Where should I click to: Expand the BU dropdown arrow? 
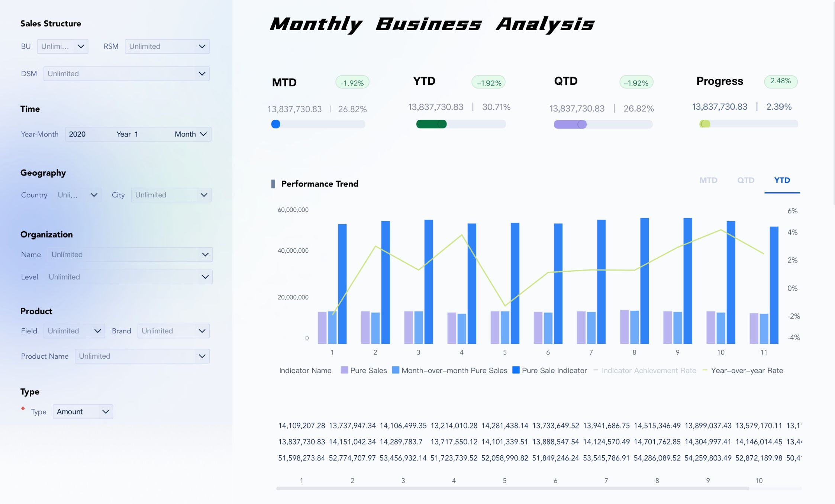pos(81,46)
